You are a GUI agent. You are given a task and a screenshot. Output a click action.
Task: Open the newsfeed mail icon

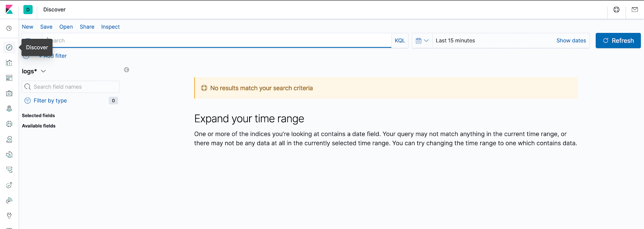(635, 10)
